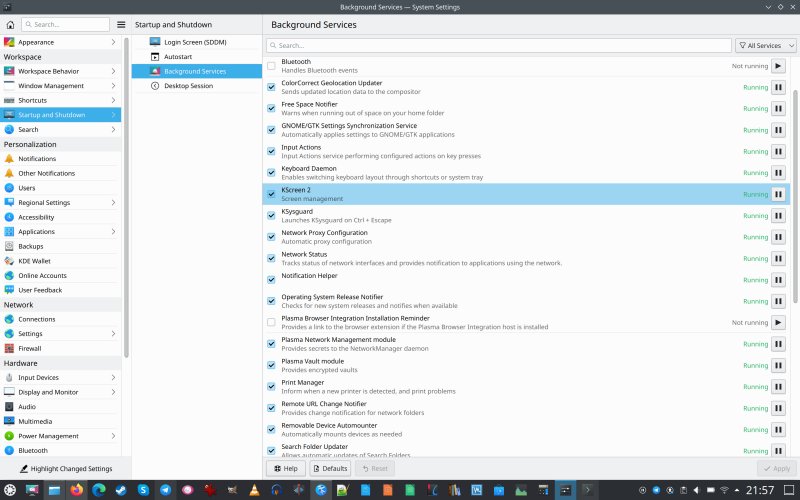Screen dimensions: 800x500
Task: Uncheck Input Actions service
Action: (x=271, y=152)
